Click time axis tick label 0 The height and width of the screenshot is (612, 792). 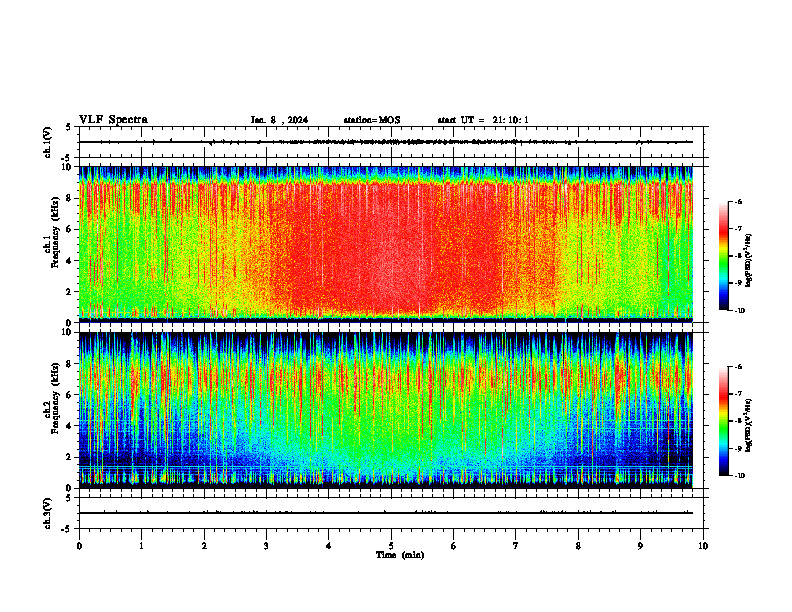point(79,546)
